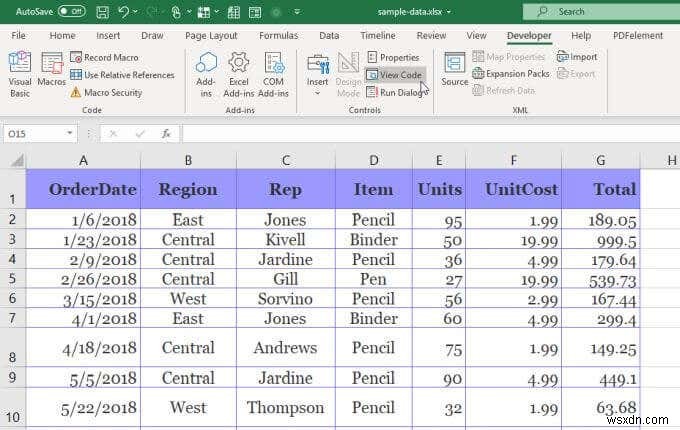The width and height of the screenshot is (680, 430).
Task: Click the Insert Function fx icon
Action: [x=166, y=134]
